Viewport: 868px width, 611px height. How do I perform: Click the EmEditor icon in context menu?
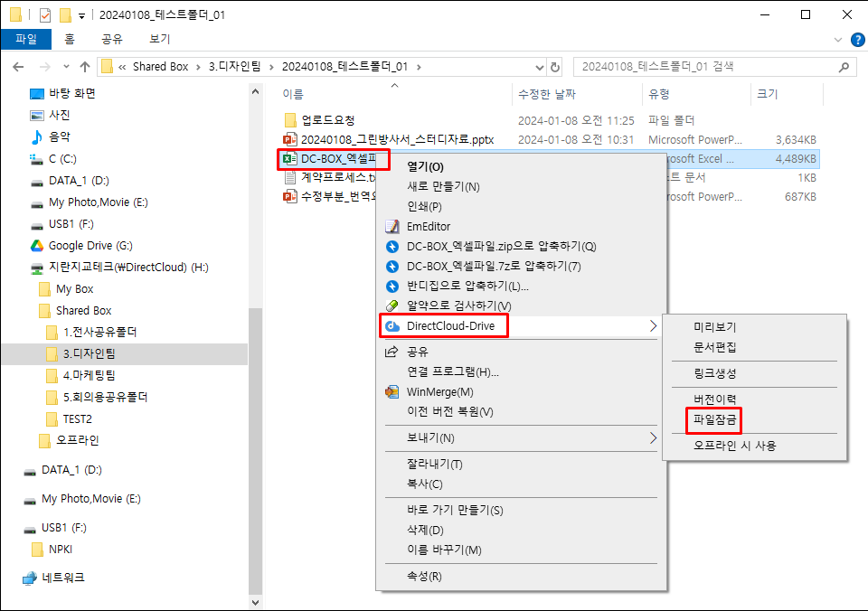pos(392,227)
